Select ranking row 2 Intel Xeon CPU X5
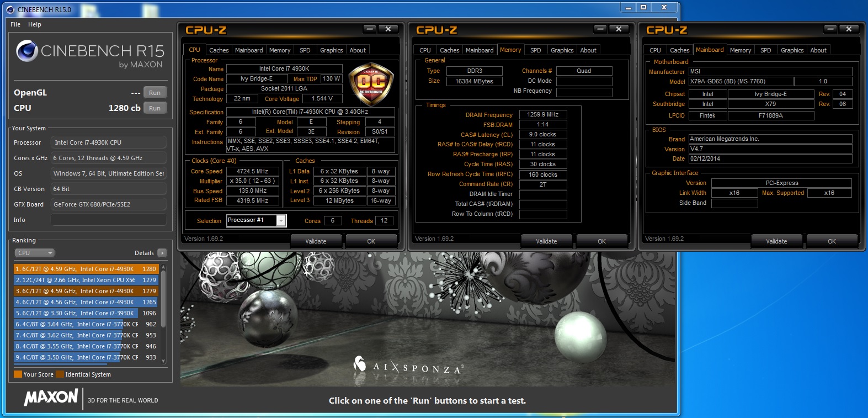The image size is (868, 418). (x=86, y=280)
